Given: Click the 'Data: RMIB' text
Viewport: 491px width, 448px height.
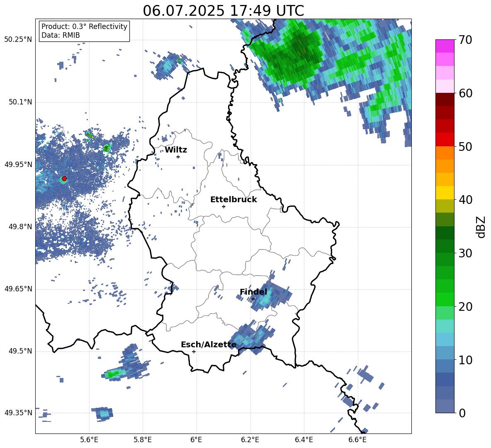Looking at the screenshot, I should 61,35.
